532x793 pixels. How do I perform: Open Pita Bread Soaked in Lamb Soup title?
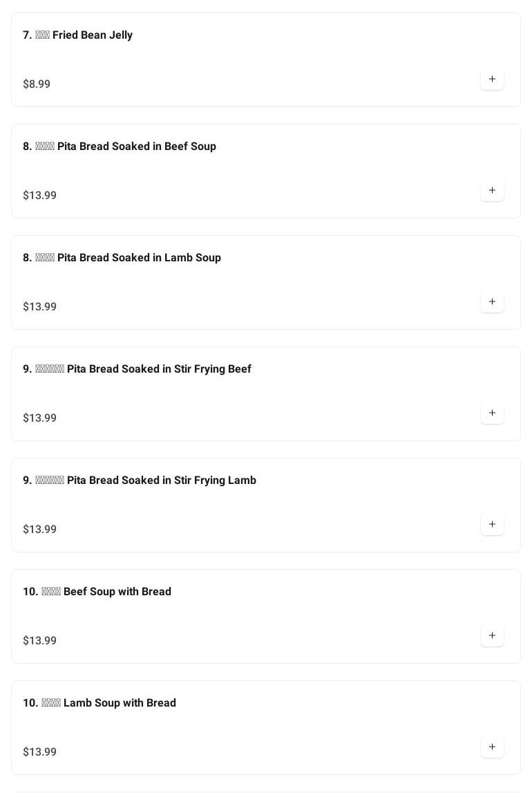click(x=122, y=258)
